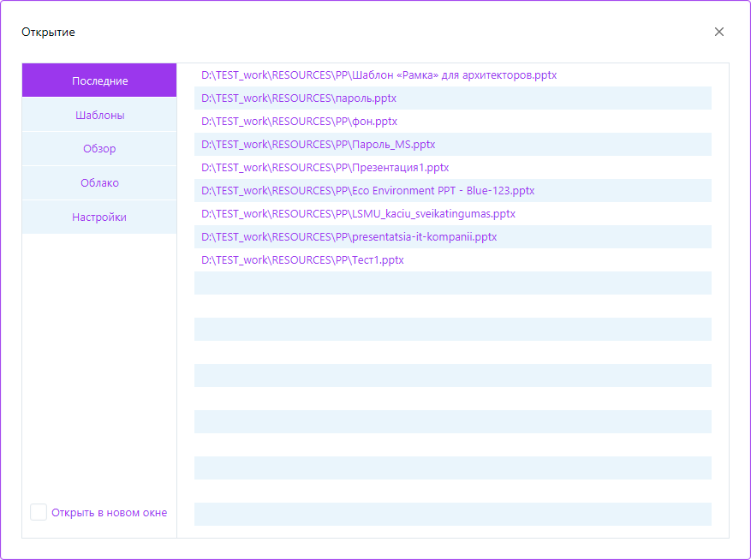Viewport: 751px width, 560px height.
Task: Open Шаблон «Рамка» для архитекторов.pptx file
Action: (x=378, y=75)
